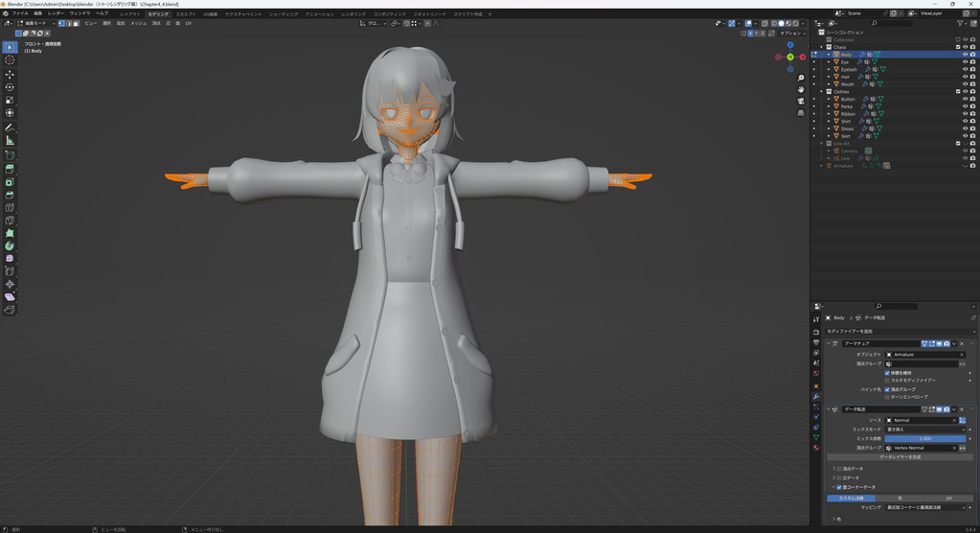The height and width of the screenshot is (533, 980).
Task: Click the hand pan view icon
Action: pos(801,89)
